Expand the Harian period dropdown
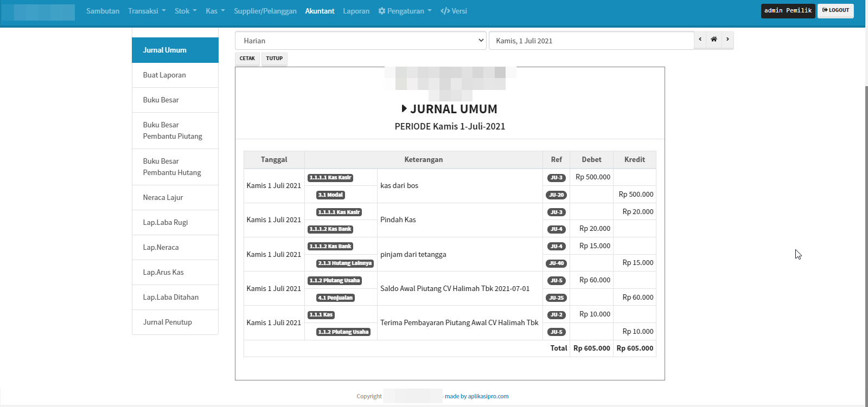 [361, 41]
